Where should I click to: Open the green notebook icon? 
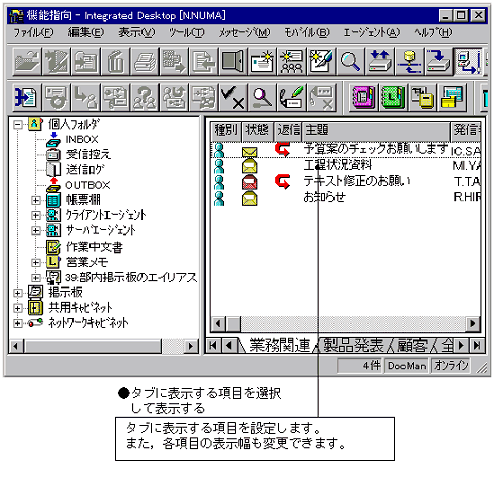click(x=393, y=97)
